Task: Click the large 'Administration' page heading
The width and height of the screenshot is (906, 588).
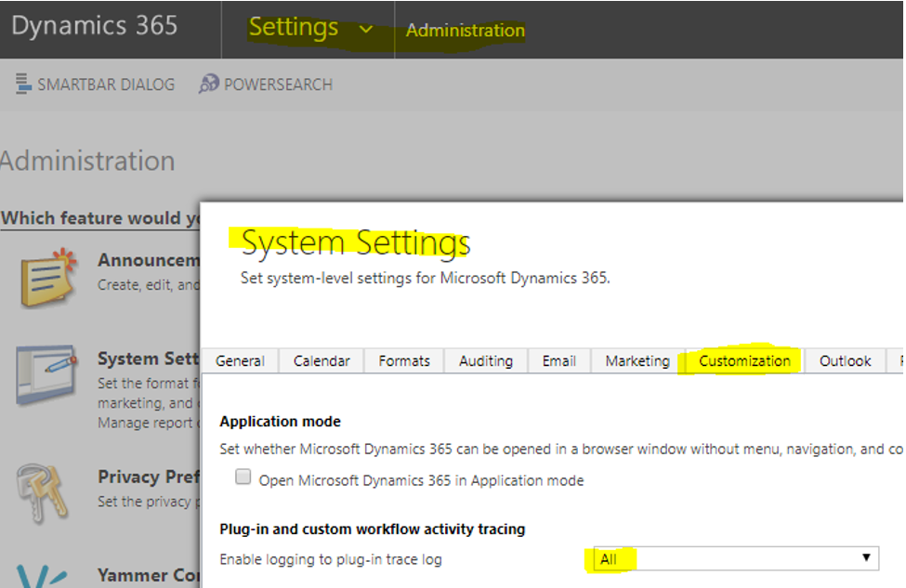Action: point(87,161)
